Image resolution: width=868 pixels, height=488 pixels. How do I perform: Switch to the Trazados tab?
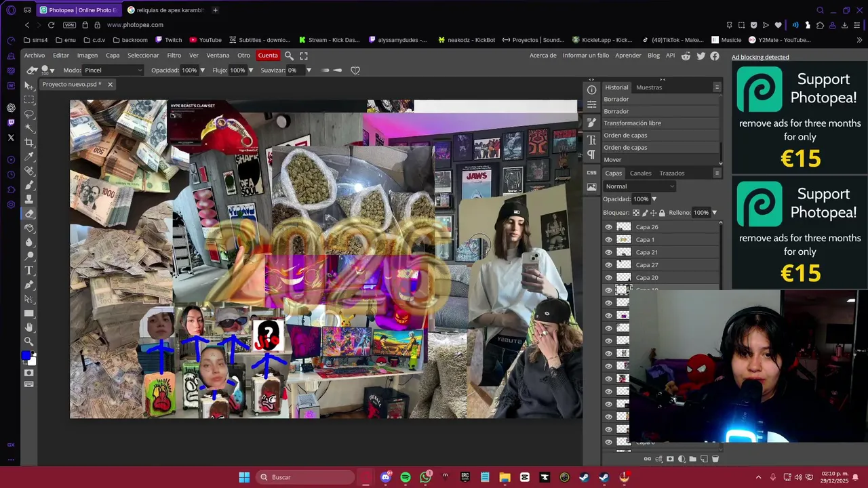pos(671,174)
